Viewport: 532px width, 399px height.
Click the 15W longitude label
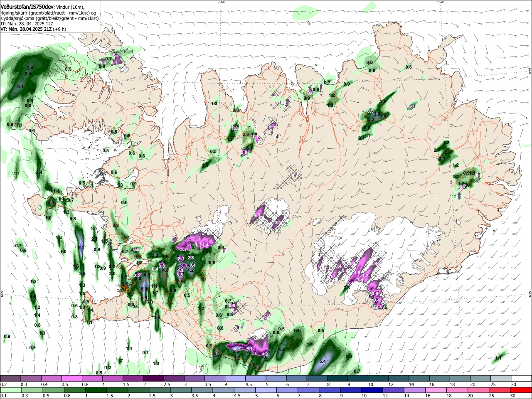[x=440, y=2]
